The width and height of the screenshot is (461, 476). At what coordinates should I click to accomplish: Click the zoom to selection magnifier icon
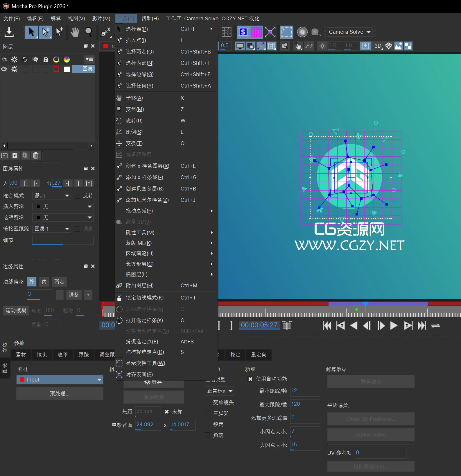(285, 46)
